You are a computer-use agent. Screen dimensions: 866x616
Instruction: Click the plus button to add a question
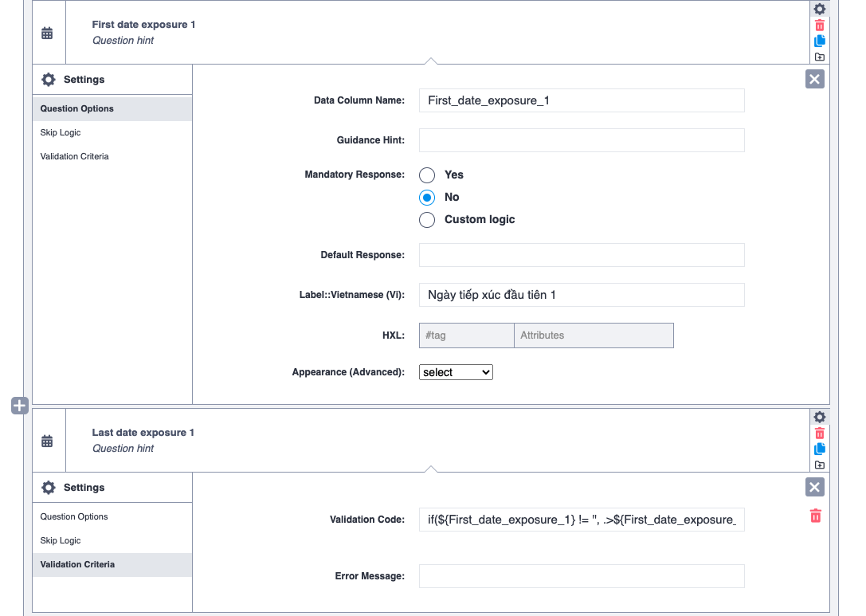coord(21,406)
